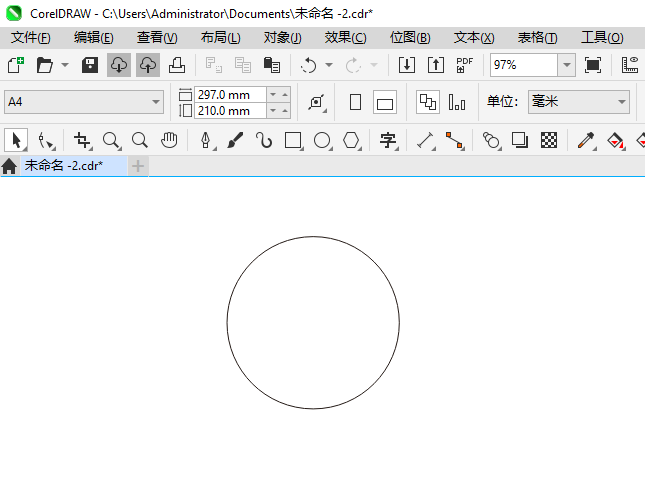Select the Rectangle tool
645x503 pixels.
point(294,140)
